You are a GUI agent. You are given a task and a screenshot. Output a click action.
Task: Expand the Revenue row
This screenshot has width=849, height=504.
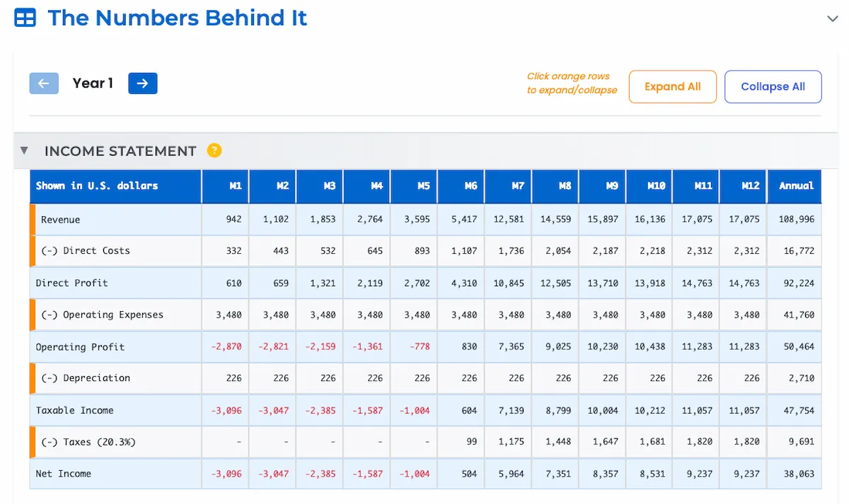coord(61,220)
